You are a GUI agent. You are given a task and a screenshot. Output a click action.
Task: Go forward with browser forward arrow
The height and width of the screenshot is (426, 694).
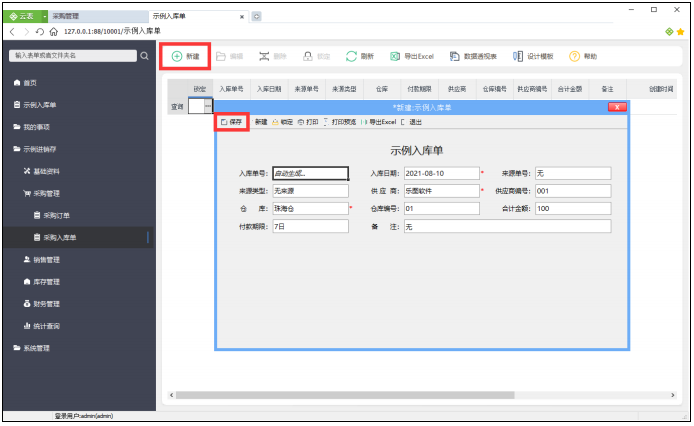pyautogui.click(x=26, y=31)
